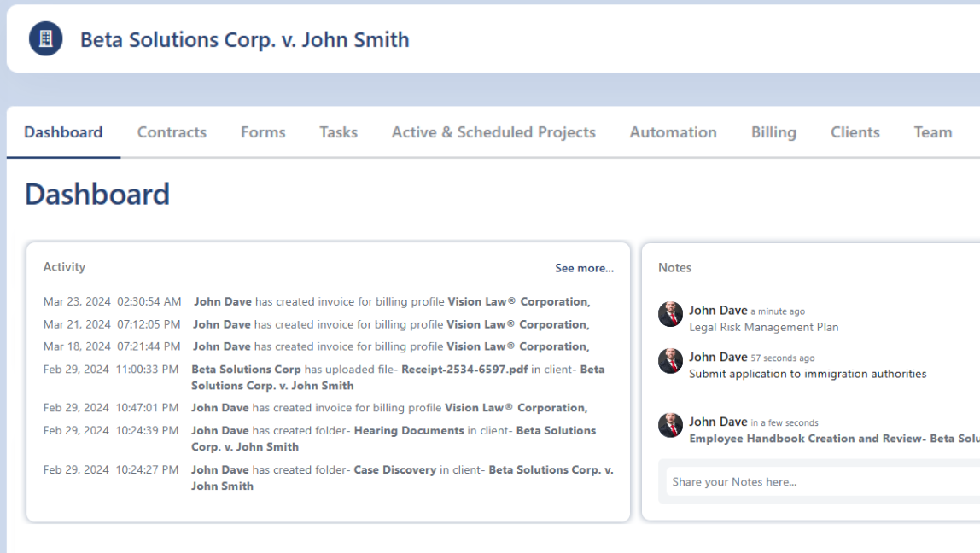980x553 pixels.
Task: Open the Billing tab
Action: point(773,132)
